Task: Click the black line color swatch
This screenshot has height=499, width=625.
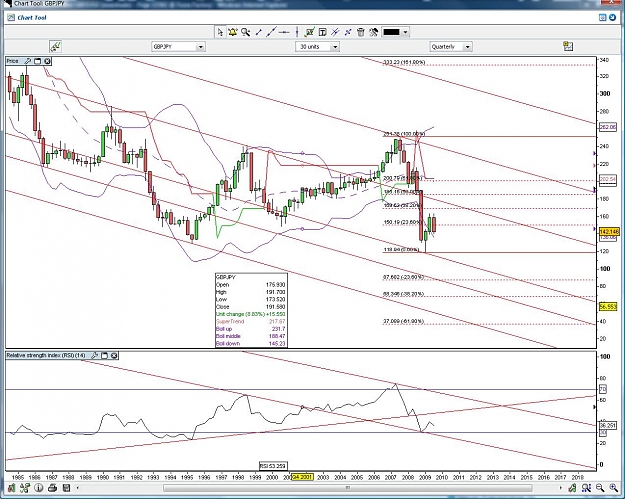Action: pyautogui.click(x=391, y=32)
